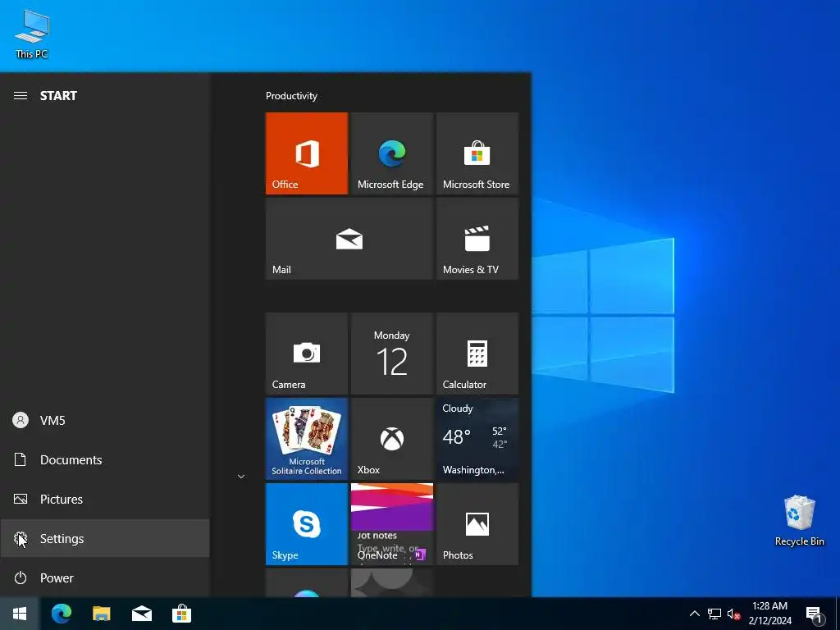The height and width of the screenshot is (630, 840).
Task: Expand tile groups with the chevron arrow
Action: coord(241,477)
